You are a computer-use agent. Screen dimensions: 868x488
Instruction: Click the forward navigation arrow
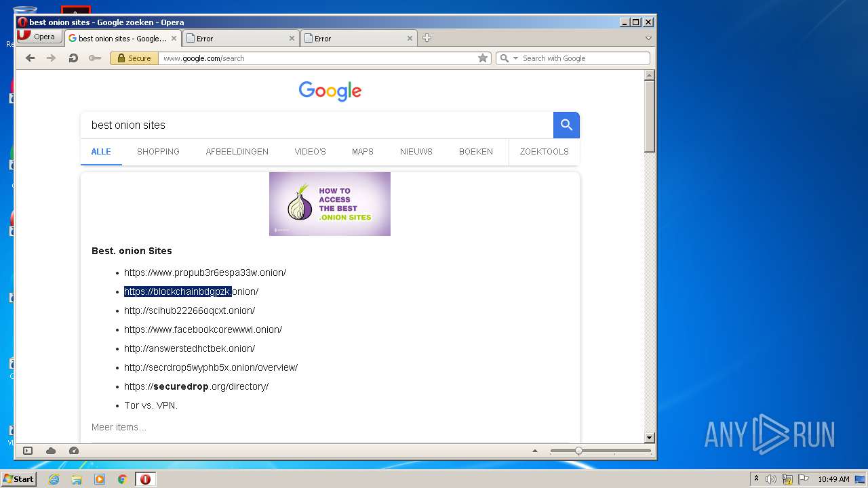pyautogui.click(x=51, y=58)
